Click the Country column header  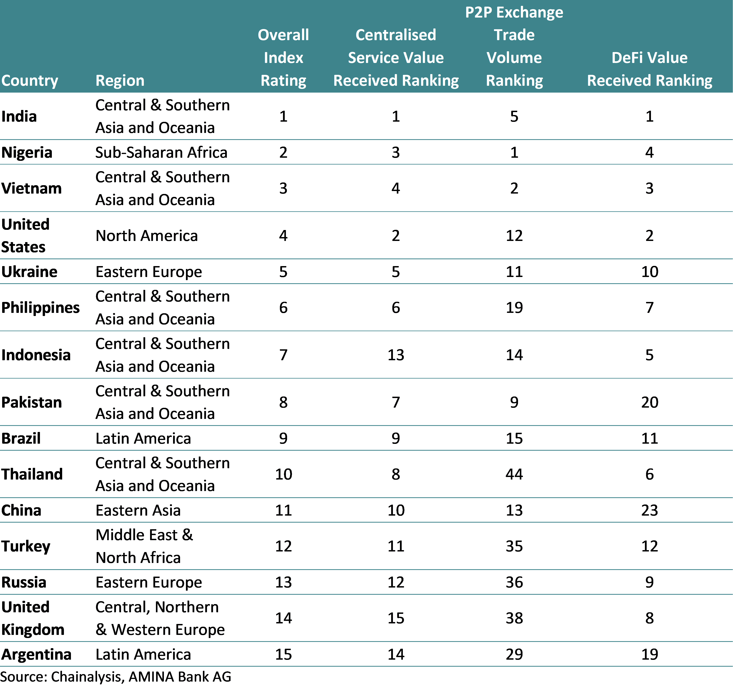pos(30,81)
